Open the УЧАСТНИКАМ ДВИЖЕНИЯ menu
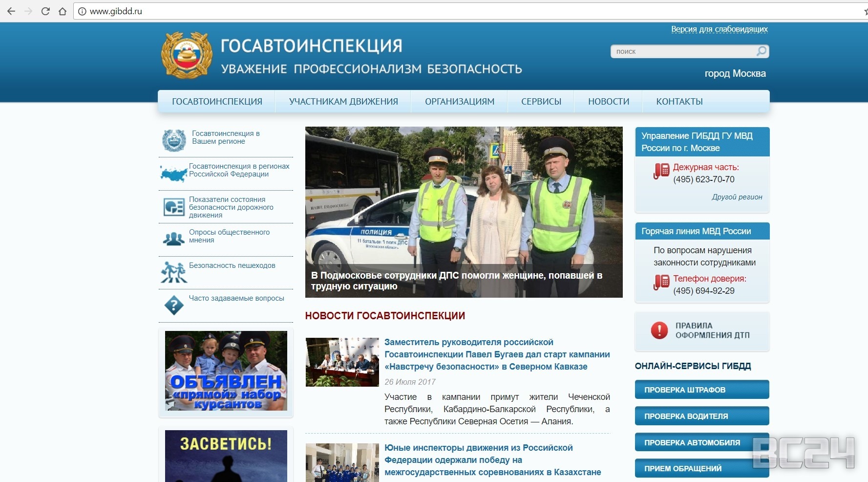The height and width of the screenshot is (482, 868). (x=343, y=102)
